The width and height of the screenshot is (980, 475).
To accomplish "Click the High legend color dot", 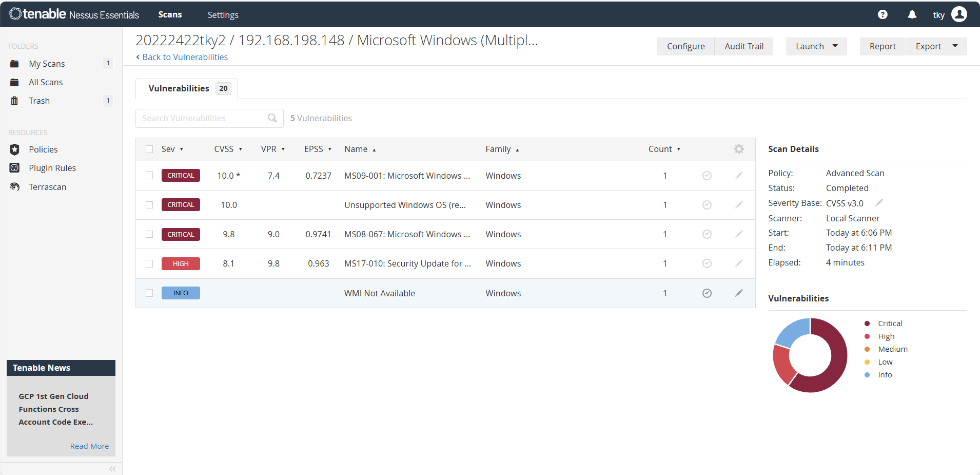I will [867, 336].
